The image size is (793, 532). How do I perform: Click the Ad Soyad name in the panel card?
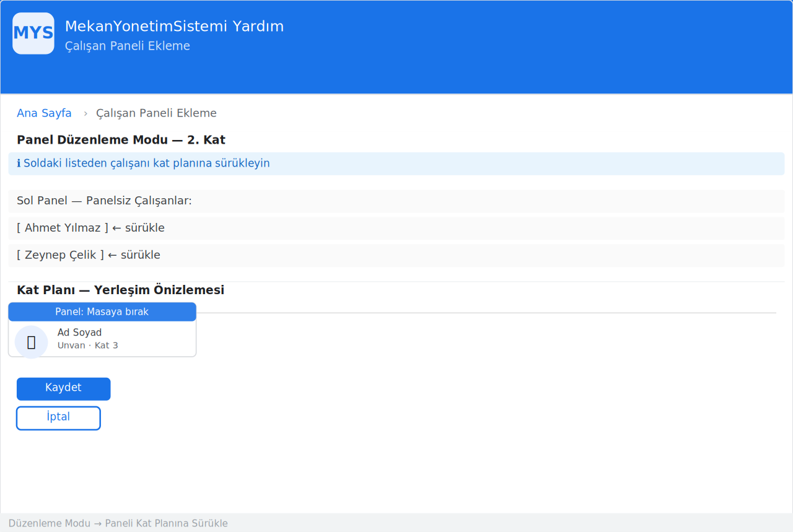79,333
